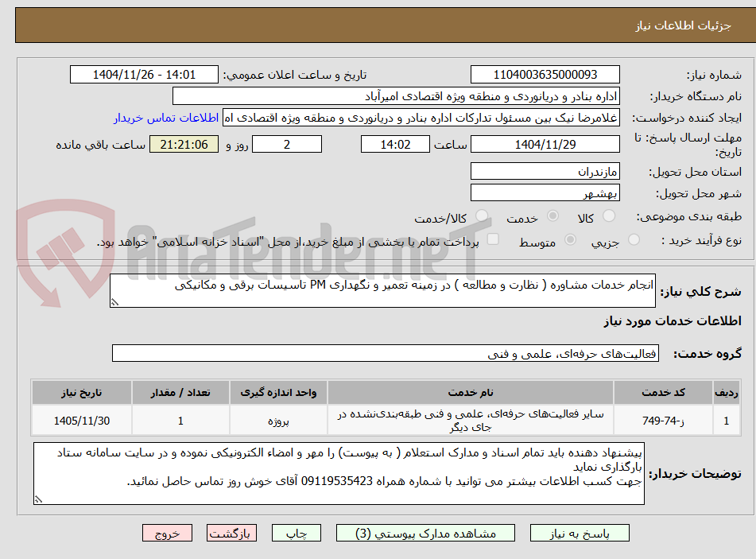Click the گروه خدمت field

(x=386, y=354)
